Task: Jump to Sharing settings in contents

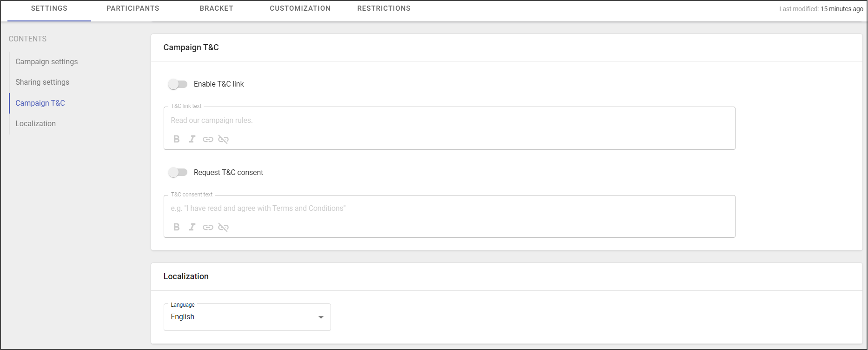Action: click(x=42, y=82)
